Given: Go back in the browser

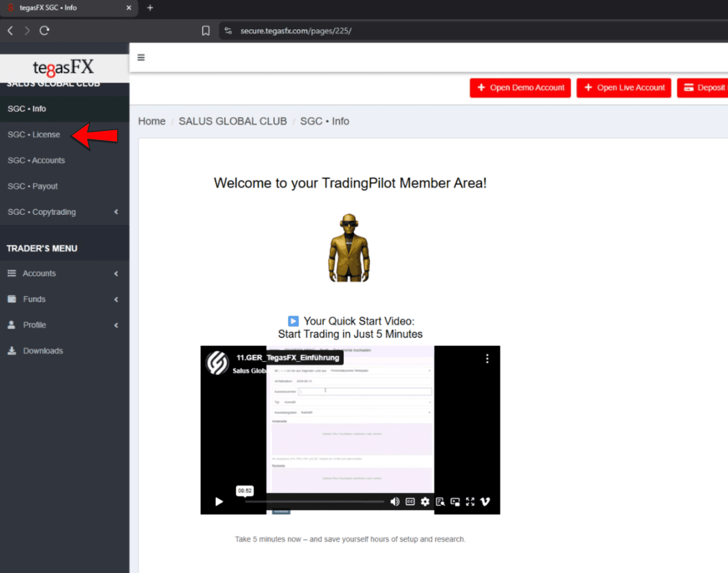Looking at the screenshot, I should [x=10, y=30].
